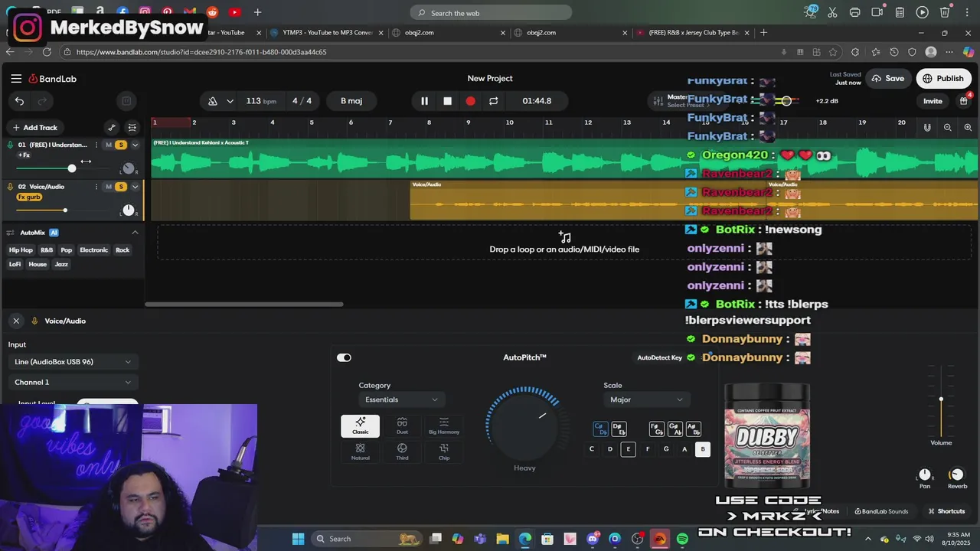Open Microsoft Edge from the taskbar
This screenshot has width=980, height=551.
(x=525, y=539)
